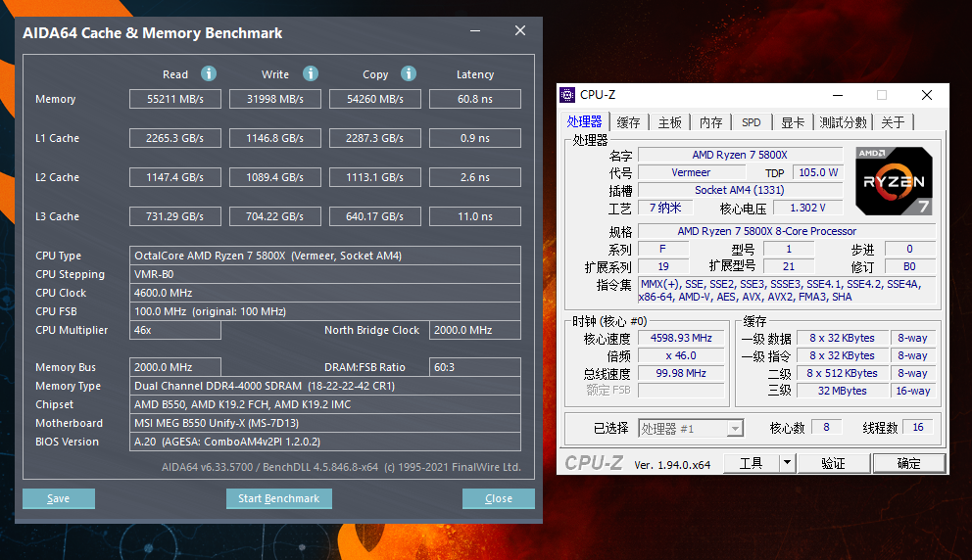The height and width of the screenshot is (560, 972).
Task: Select the Memory Latency value 60.8 ns
Action: coord(475,99)
